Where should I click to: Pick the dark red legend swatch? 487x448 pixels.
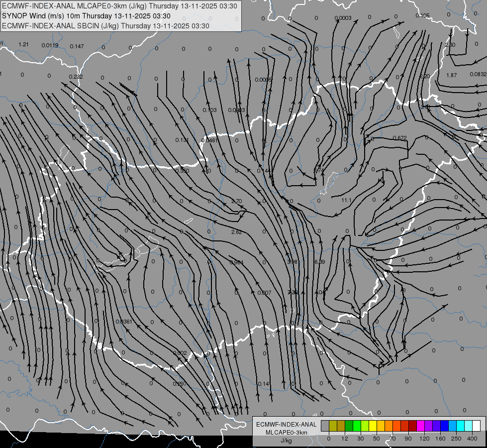[x=413, y=426]
